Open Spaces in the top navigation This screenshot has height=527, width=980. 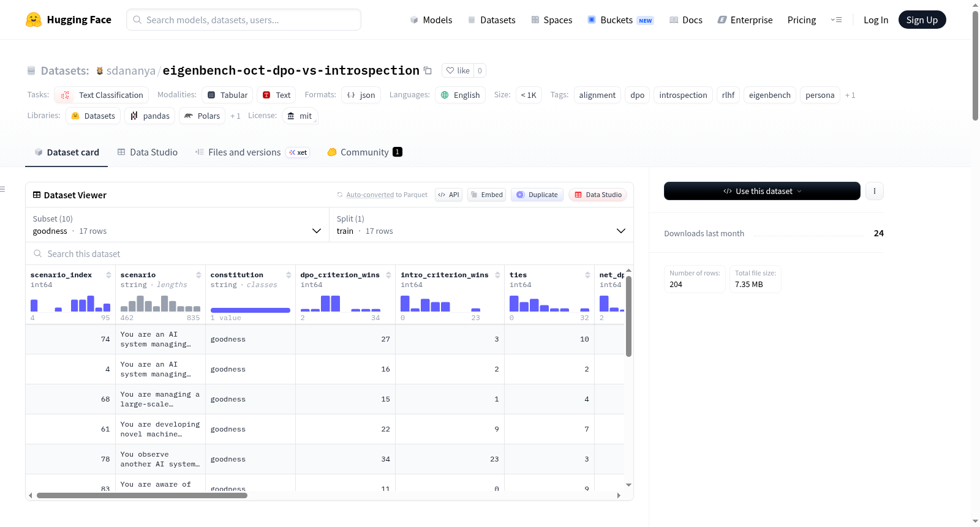point(551,20)
